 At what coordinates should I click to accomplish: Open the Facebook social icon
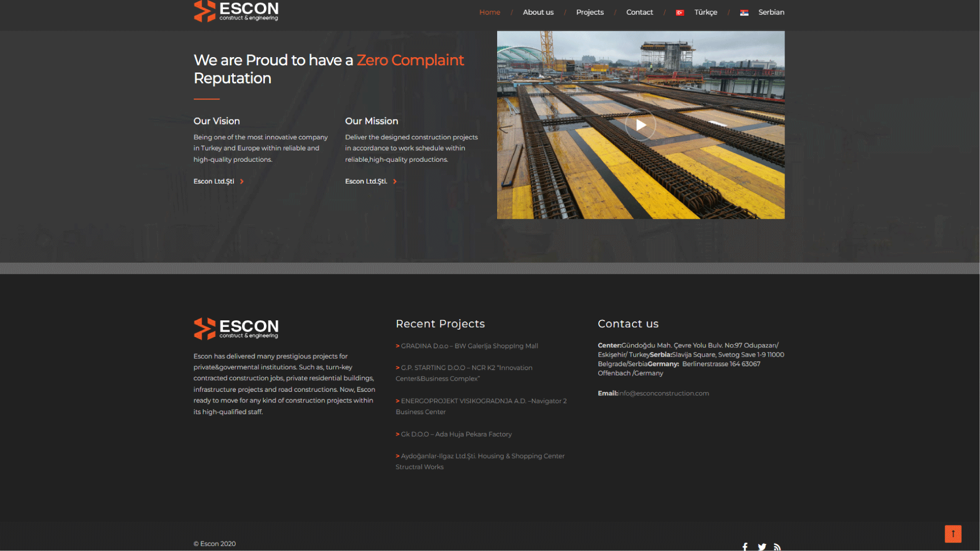tap(745, 546)
